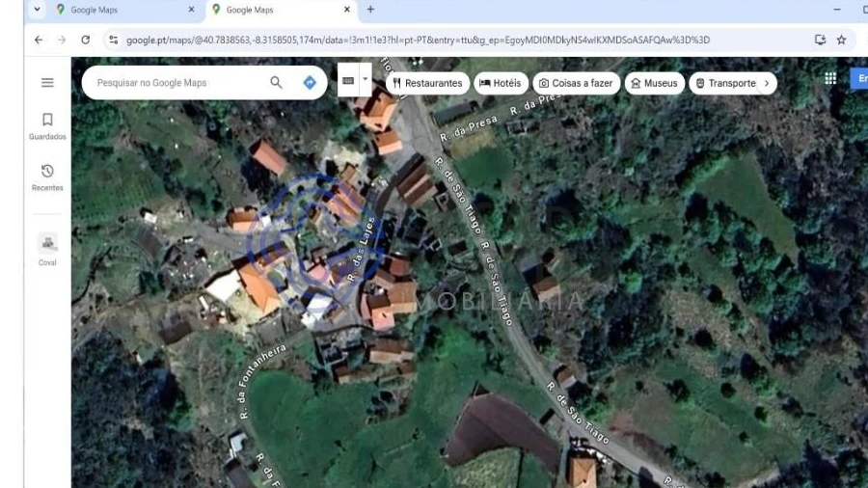This screenshot has height=488, width=868.
Task: Open a new browser tab
Action: click(x=370, y=10)
